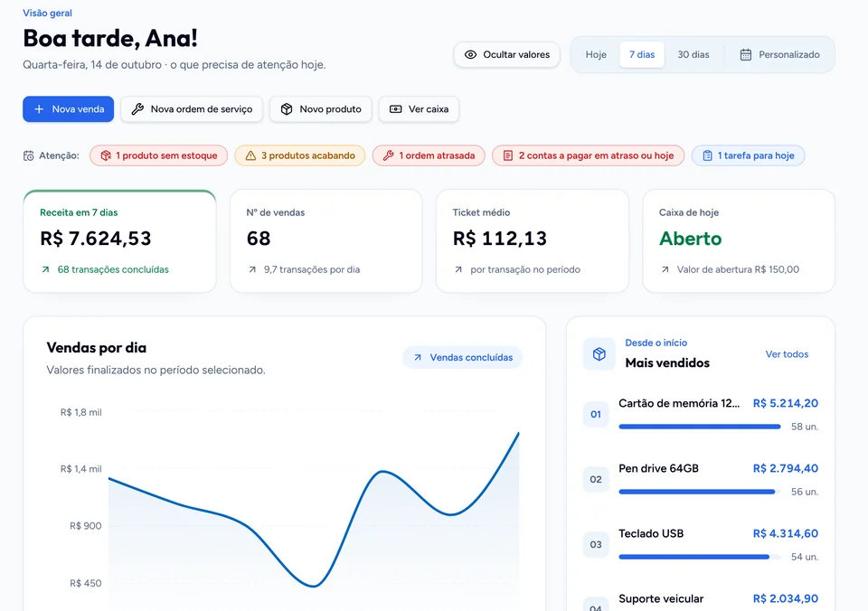Click the Pen drive 64GB product name
This screenshot has width=868, height=611.
659,468
